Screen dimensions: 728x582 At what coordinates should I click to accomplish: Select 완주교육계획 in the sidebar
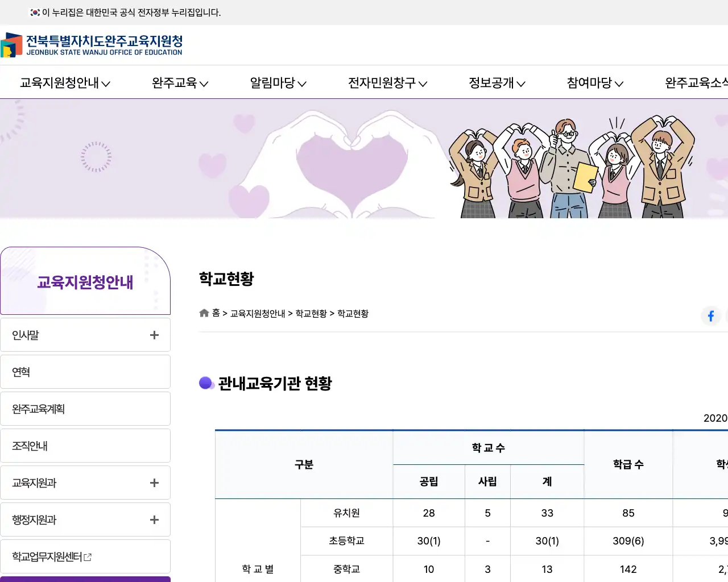pyautogui.click(x=37, y=409)
